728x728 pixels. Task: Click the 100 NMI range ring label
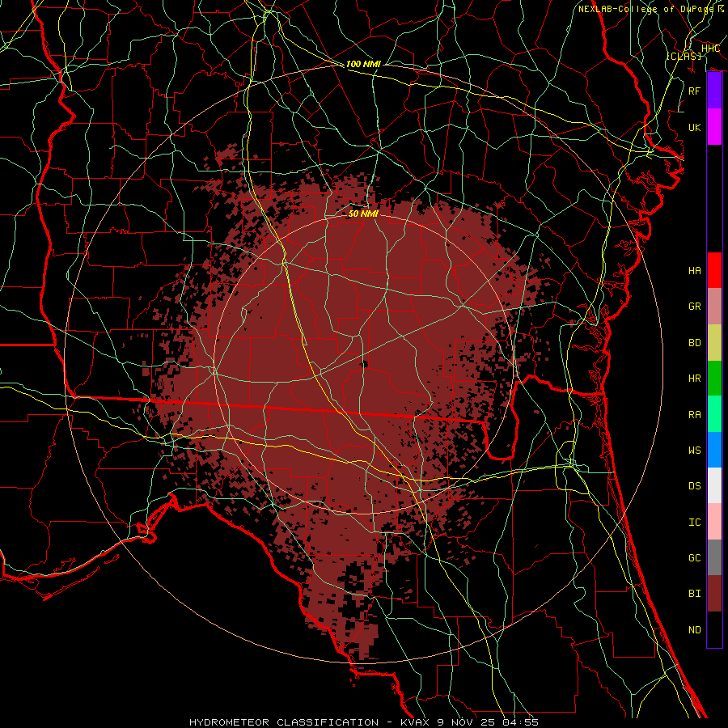tap(363, 64)
